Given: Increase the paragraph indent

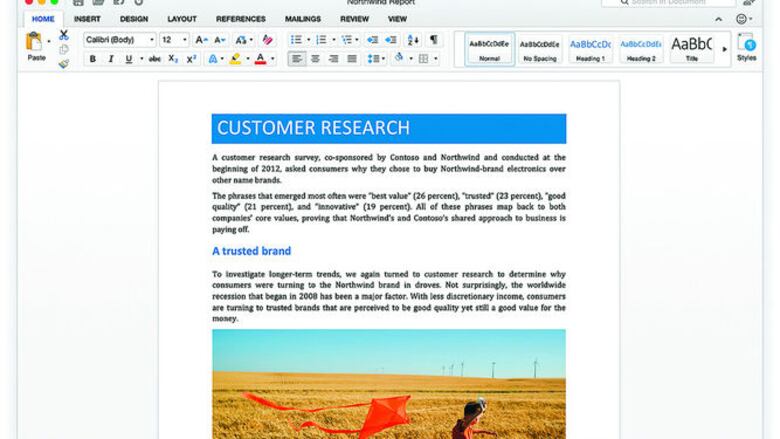Looking at the screenshot, I should (391, 40).
